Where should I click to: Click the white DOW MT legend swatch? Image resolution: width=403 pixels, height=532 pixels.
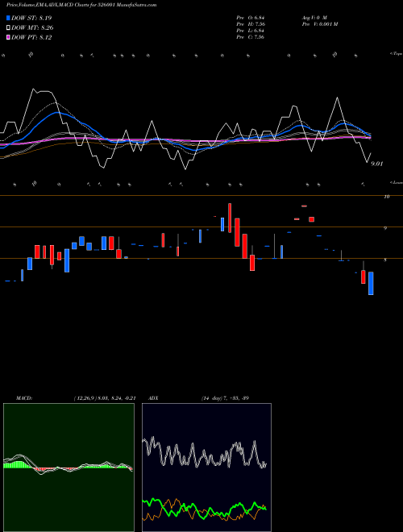tap(8, 28)
